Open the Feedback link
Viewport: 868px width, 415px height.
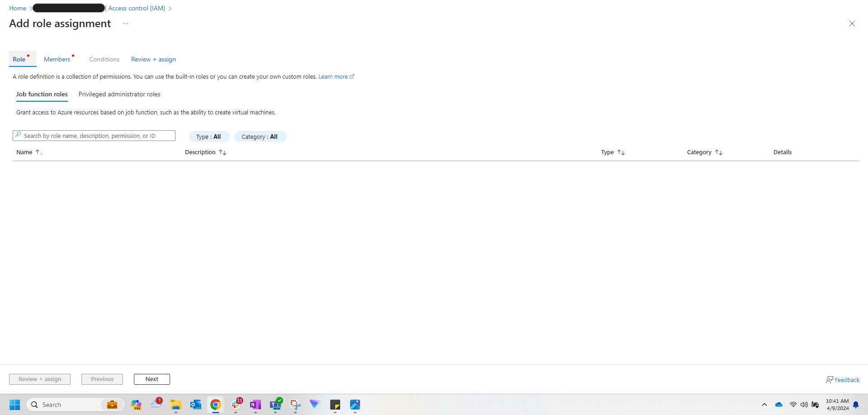pyautogui.click(x=847, y=380)
